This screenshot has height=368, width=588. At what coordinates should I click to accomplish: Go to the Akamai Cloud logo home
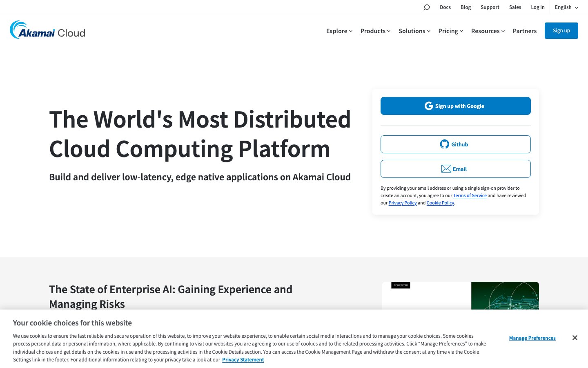tap(47, 30)
